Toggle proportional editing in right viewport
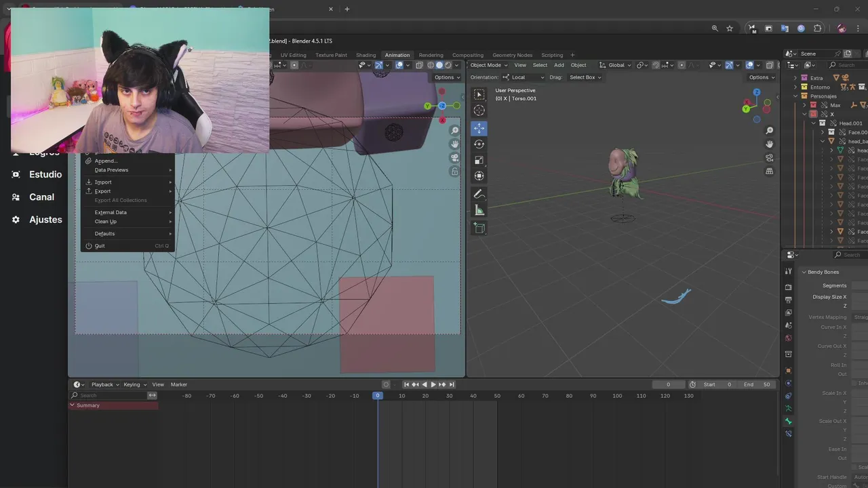868x488 pixels. (x=682, y=65)
